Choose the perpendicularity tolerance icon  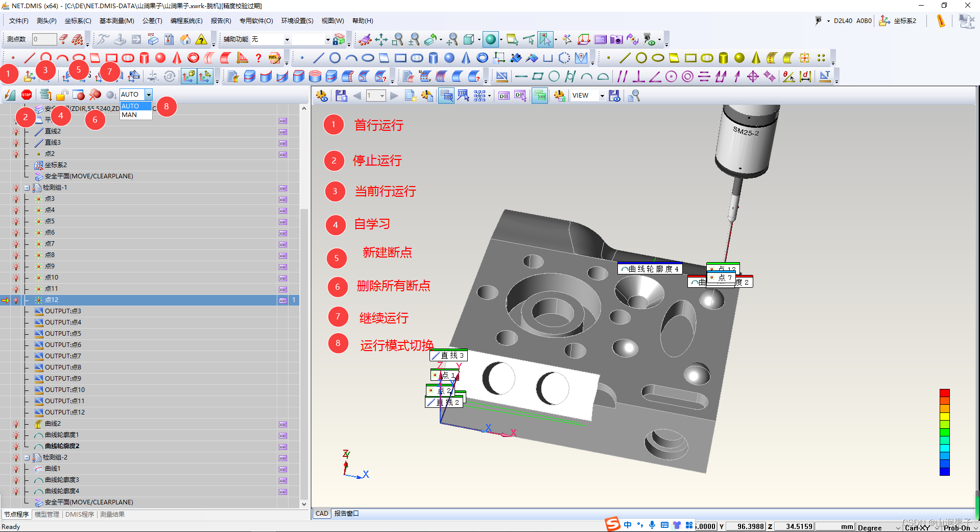point(638,77)
